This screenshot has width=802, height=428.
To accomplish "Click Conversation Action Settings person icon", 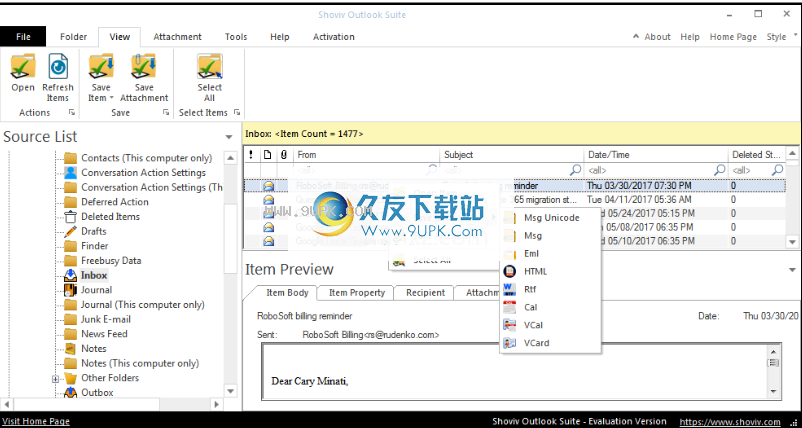I will point(71,173).
